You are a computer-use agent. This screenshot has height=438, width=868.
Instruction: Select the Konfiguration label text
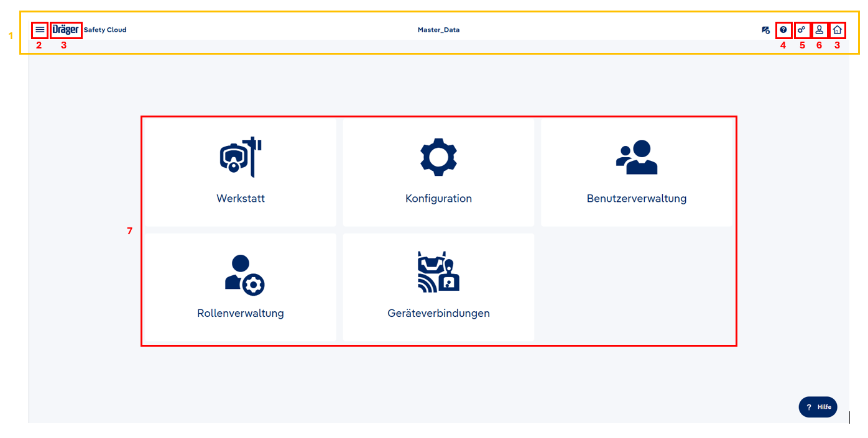pyautogui.click(x=438, y=199)
